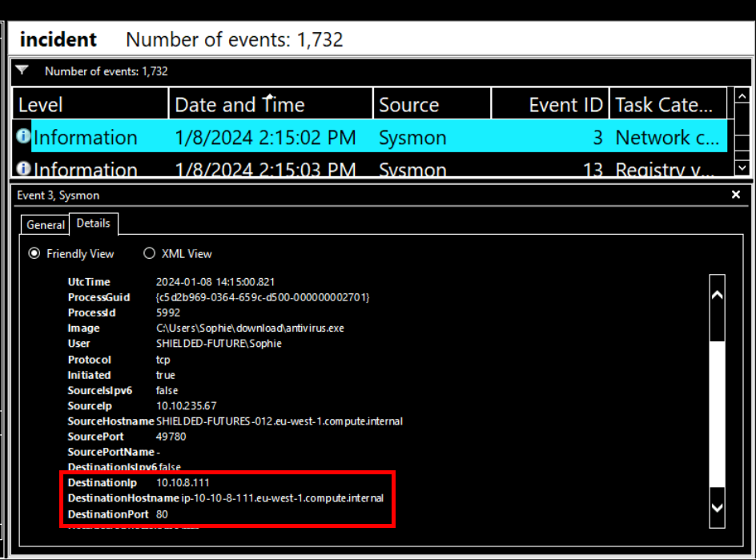
Task: Click the filter funnel icon
Action: [x=22, y=71]
